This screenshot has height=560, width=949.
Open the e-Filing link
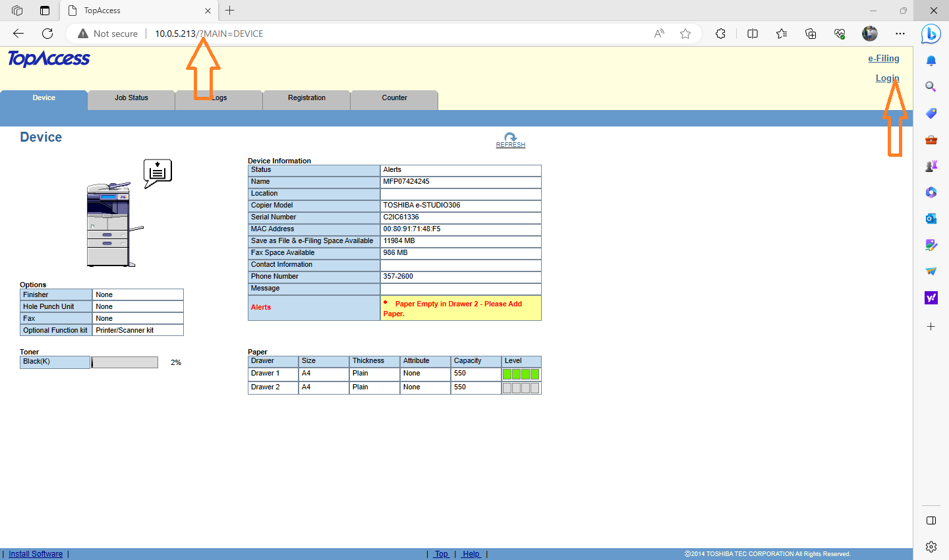pyautogui.click(x=883, y=59)
